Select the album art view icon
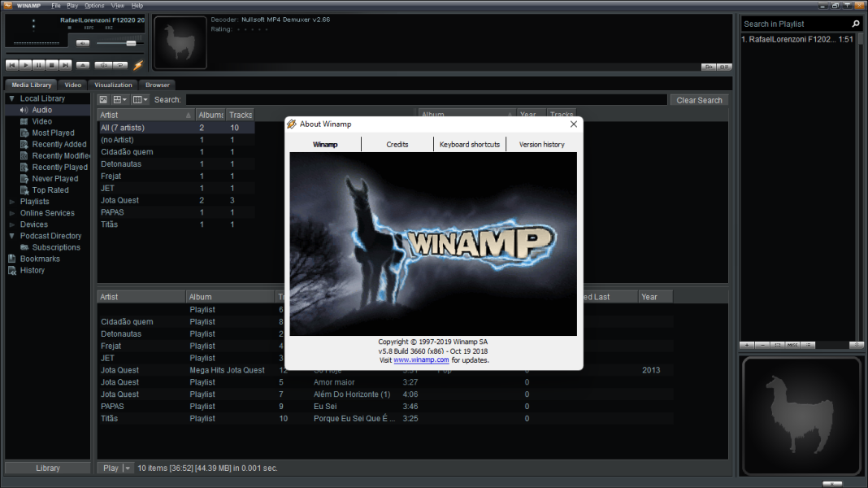The image size is (868, 488). click(x=102, y=99)
